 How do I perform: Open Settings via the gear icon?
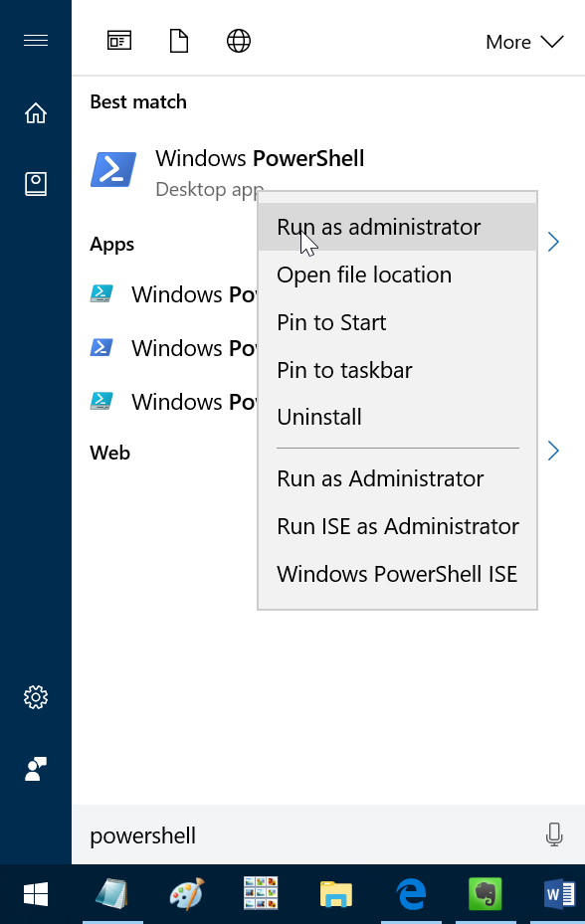[x=36, y=697]
